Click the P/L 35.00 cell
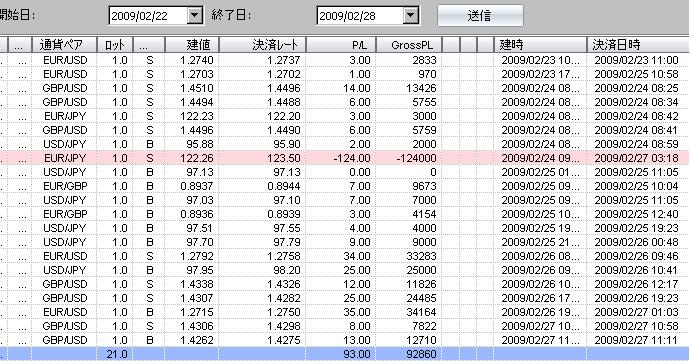This screenshot has height=364, width=691. pos(356,312)
